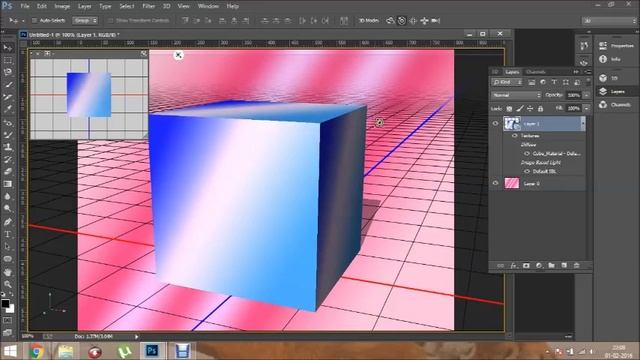Toggle visibility of Default IBL
Image resolution: width=640 pixels, height=360 pixels.
(527, 171)
